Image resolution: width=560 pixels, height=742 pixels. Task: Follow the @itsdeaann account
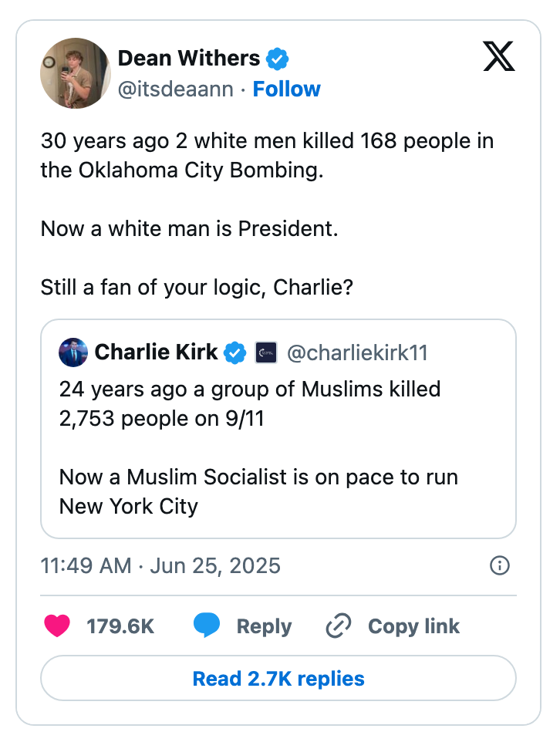286,89
